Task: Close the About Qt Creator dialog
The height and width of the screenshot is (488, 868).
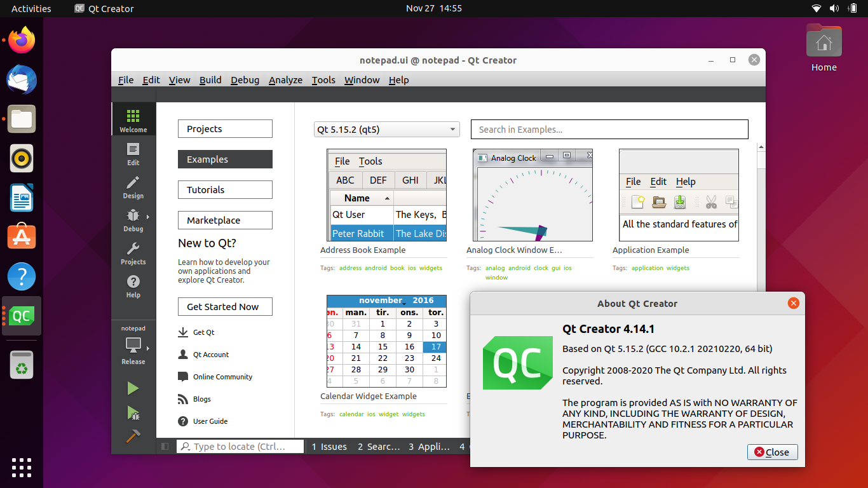Action: [772, 452]
